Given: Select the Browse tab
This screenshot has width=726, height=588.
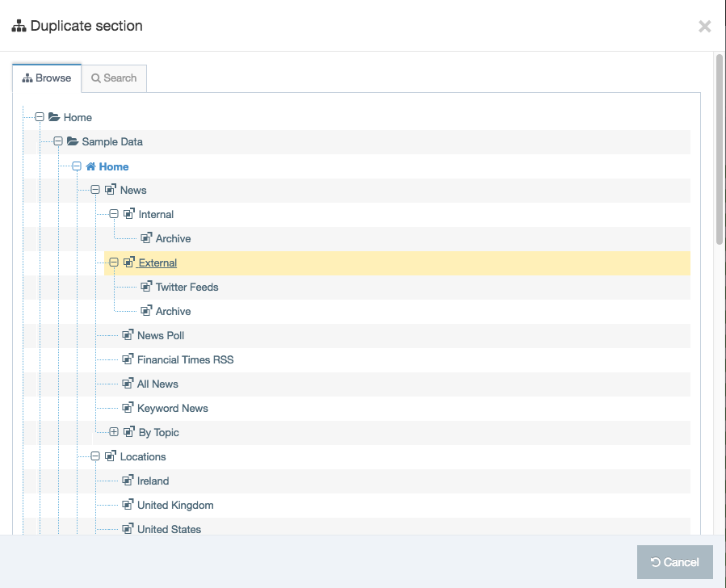Looking at the screenshot, I should [x=47, y=78].
